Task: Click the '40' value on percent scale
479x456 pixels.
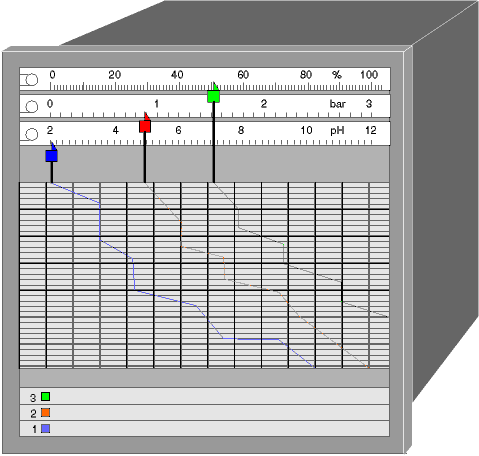Action: click(177, 75)
